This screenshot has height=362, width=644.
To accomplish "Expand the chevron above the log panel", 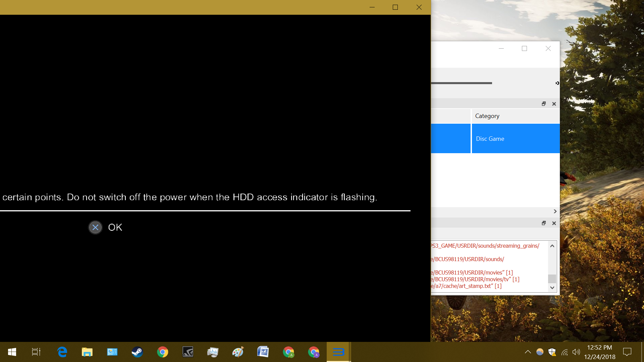I will pyautogui.click(x=555, y=212).
